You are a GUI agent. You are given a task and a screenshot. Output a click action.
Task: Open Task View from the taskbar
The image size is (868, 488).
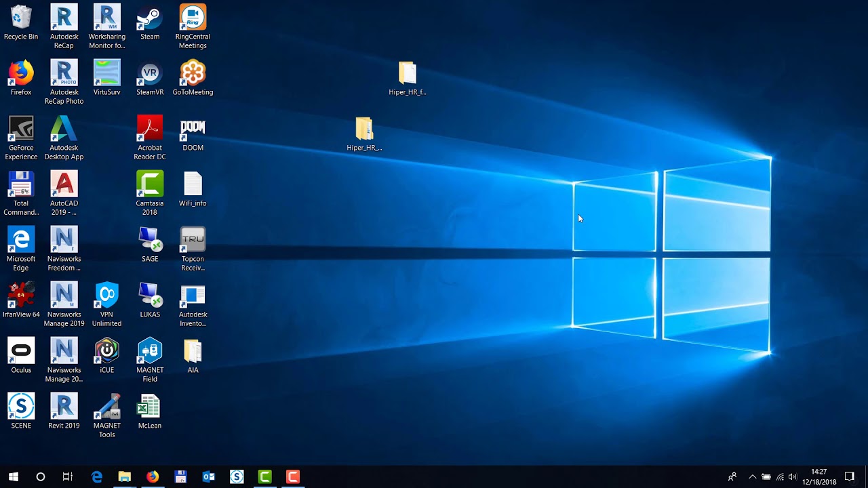tap(68, 477)
